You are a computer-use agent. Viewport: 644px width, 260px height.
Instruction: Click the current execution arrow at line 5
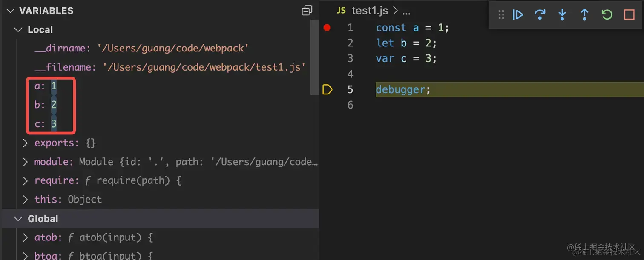click(327, 89)
